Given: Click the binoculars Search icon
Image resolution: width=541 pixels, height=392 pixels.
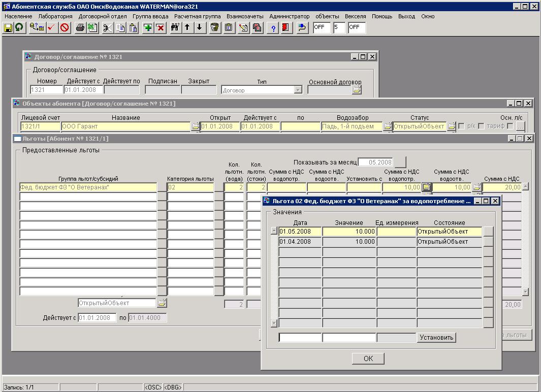Looking at the screenshot, I should [x=175, y=28].
